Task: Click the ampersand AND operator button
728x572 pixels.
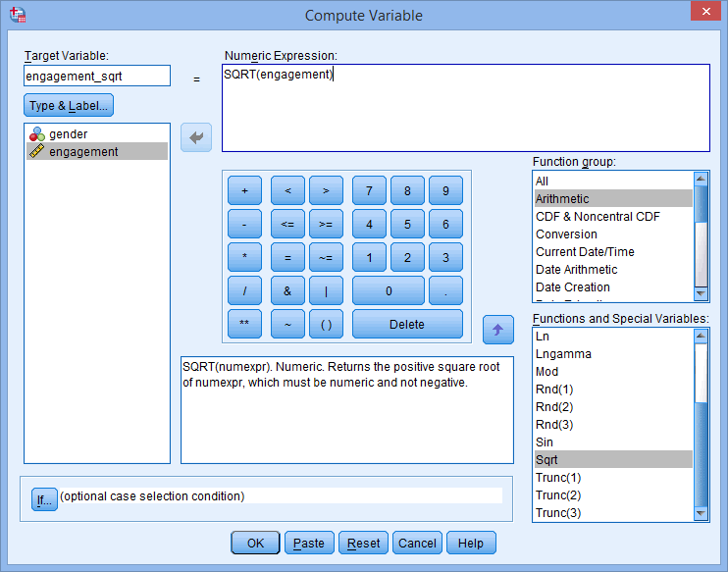Action: pos(286,290)
